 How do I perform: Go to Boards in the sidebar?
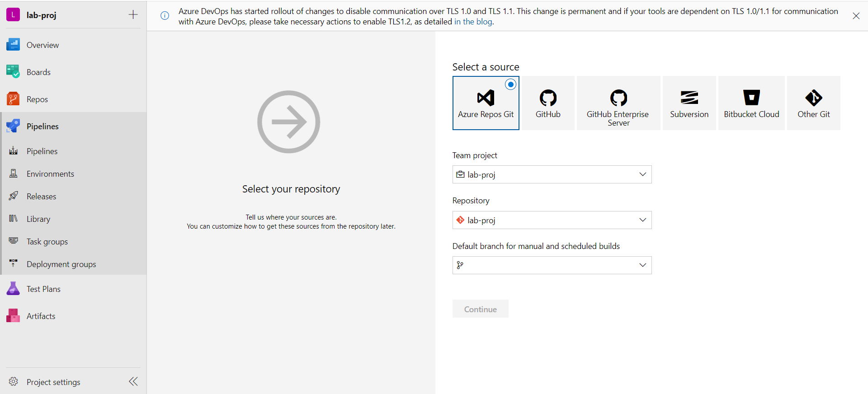38,72
